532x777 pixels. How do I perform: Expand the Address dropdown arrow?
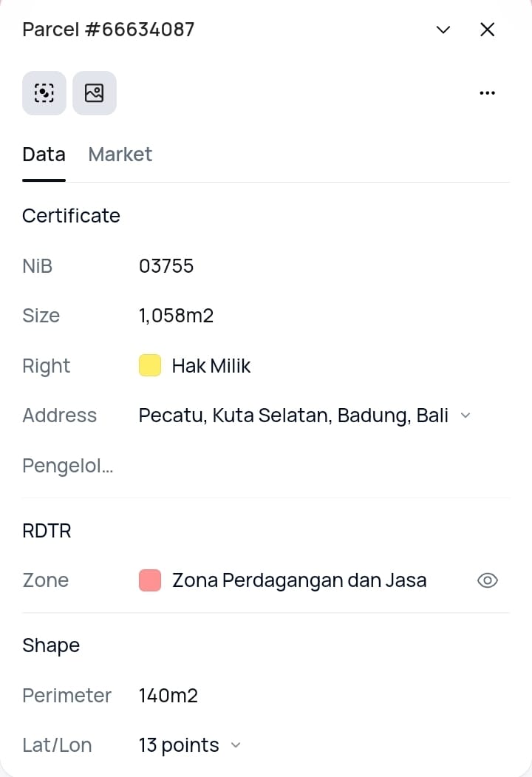[x=465, y=415]
